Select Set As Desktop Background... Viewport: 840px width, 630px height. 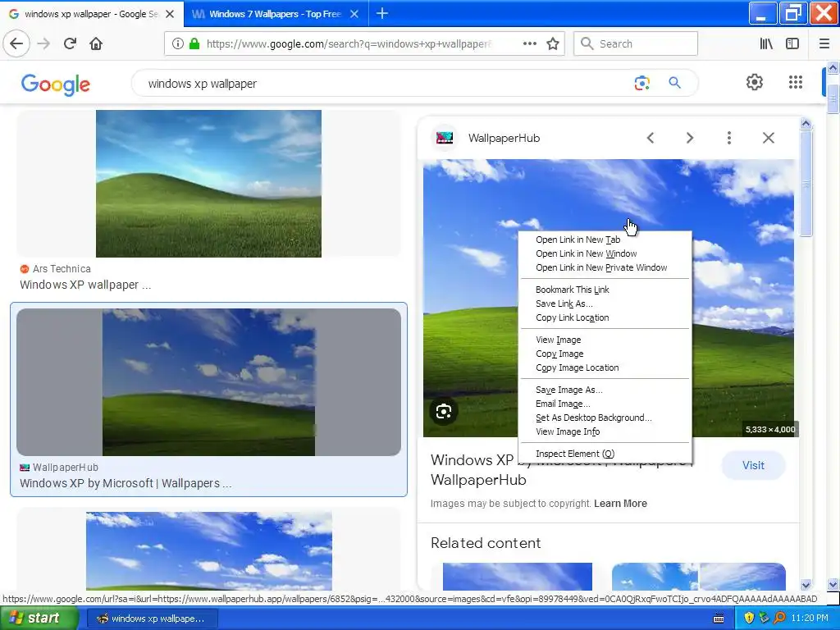pos(605,418)
